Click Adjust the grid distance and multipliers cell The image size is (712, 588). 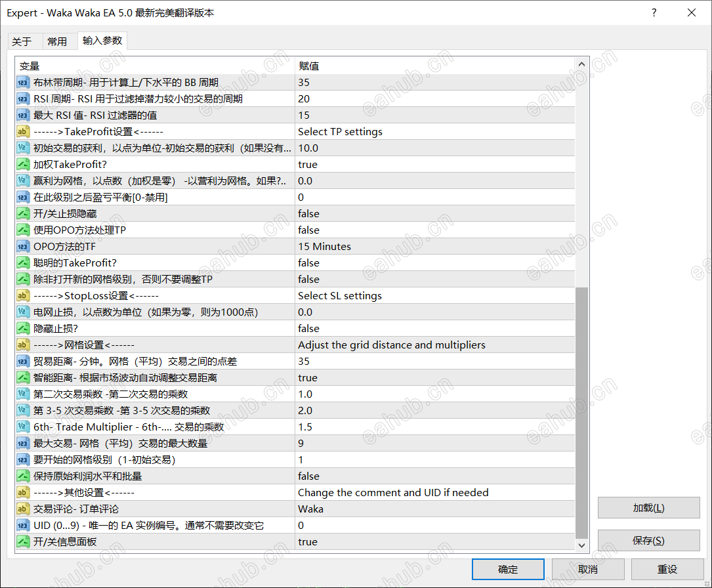click(435, 345)
